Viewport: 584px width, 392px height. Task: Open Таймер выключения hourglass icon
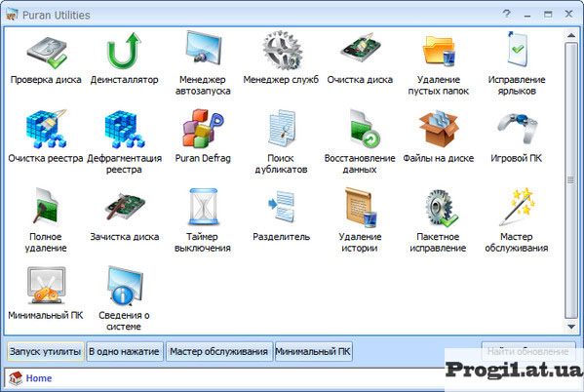203,207
